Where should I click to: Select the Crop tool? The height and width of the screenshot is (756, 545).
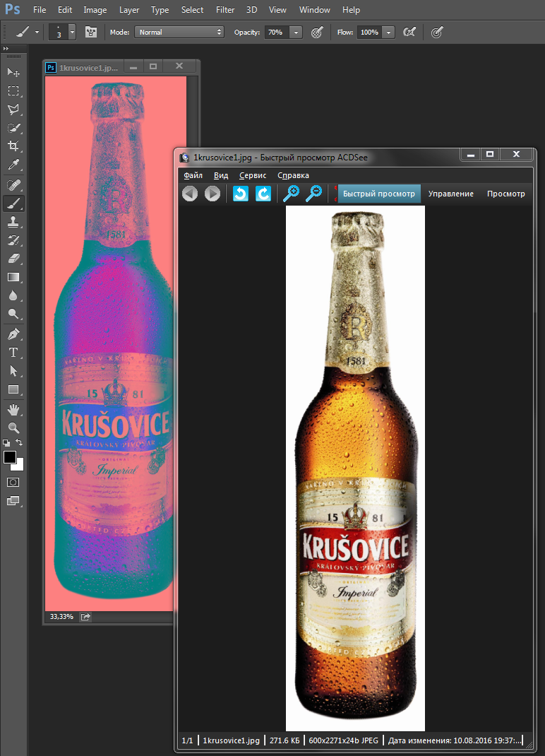click(x=13, y=146)
